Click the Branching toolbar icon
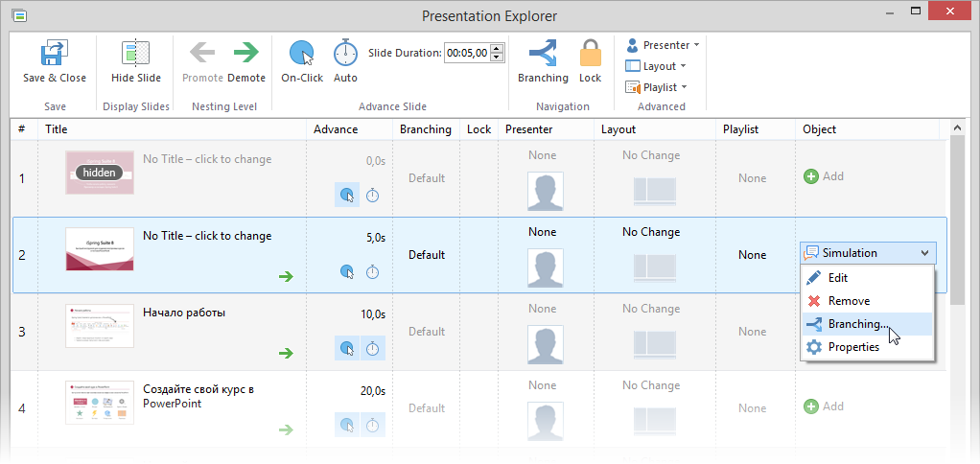980x464 pixels. [543, 53]
